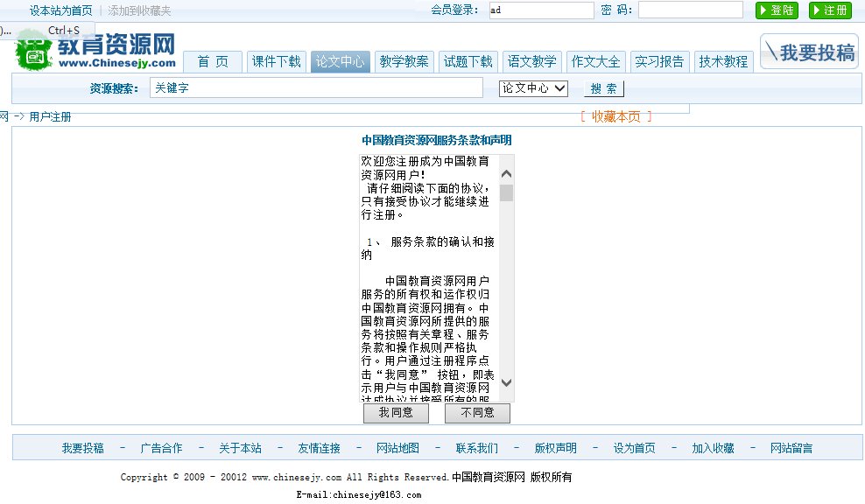Click the 不同意 decline button
The image size is (865, 504).
pos(477,412)
